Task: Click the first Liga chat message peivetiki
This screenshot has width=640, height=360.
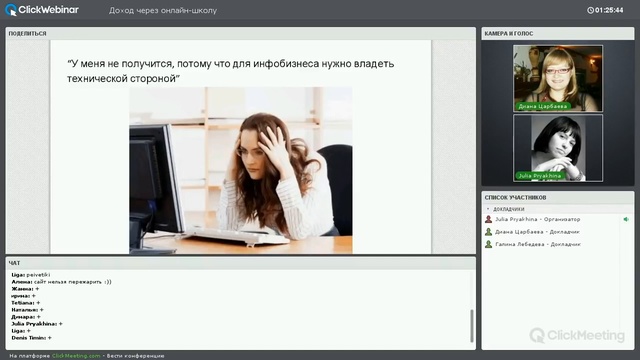Action: tap(31, 275)
